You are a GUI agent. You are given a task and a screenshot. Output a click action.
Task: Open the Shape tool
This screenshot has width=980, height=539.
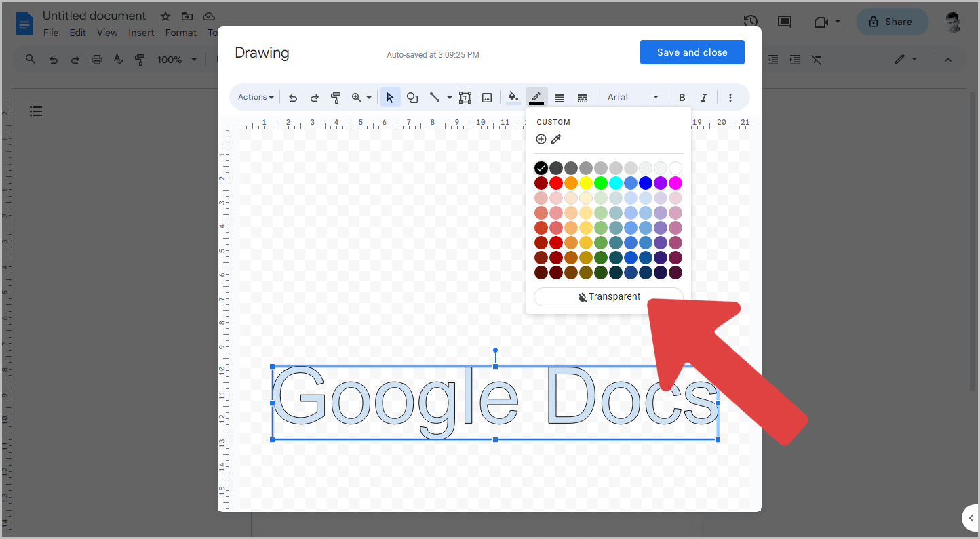pyautogui.click(x=412, y=98)
